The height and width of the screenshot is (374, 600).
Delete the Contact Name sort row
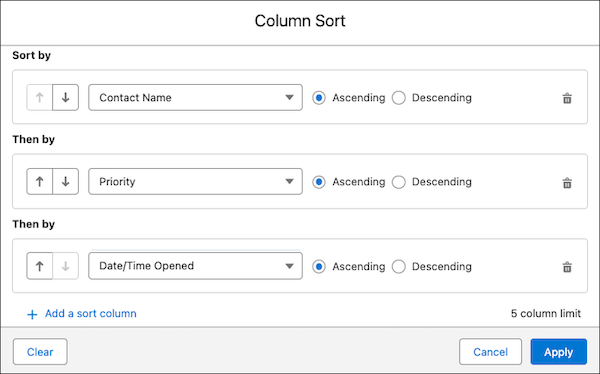coord(567,98)
